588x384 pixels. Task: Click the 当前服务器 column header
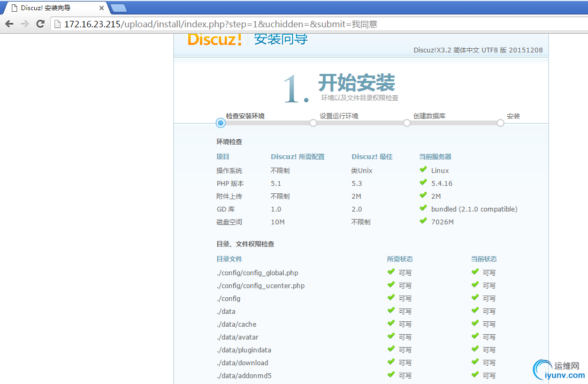[435, 156]
